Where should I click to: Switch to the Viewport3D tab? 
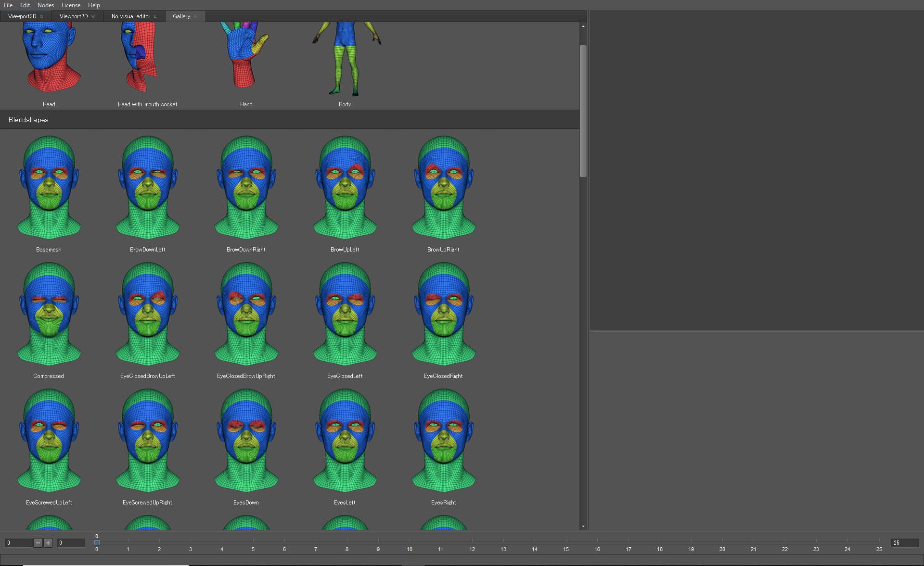26,16
